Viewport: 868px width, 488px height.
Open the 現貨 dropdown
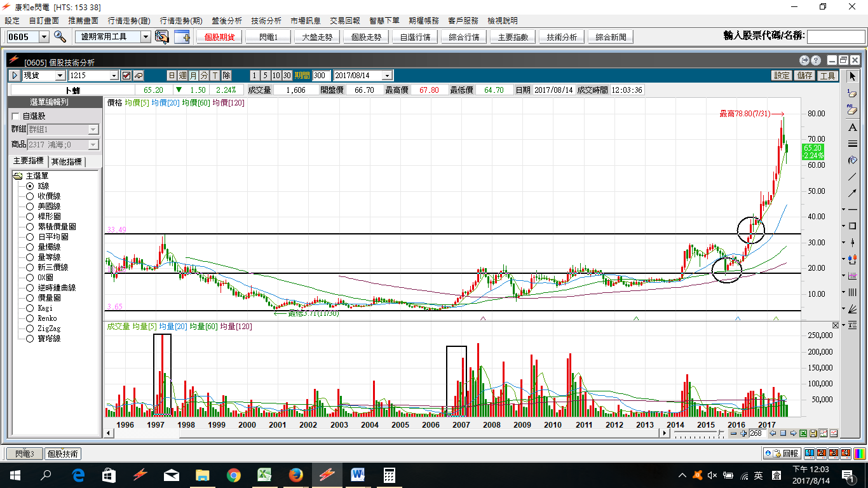pos(43,76)
